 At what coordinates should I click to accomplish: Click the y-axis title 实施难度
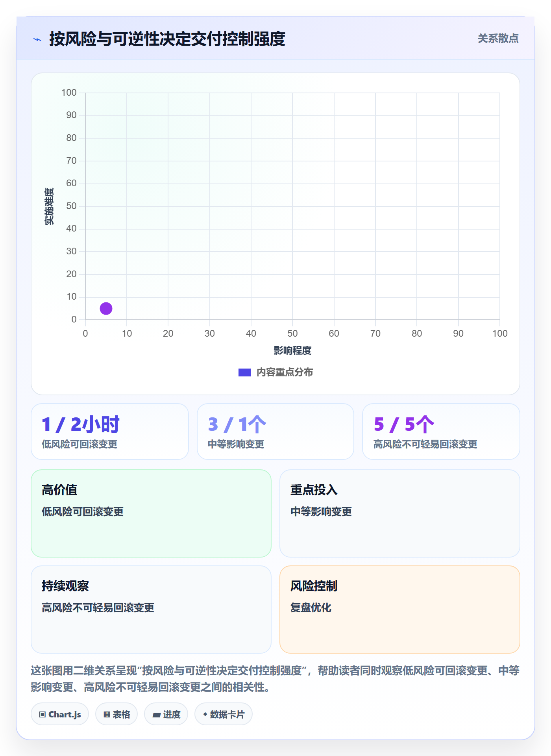49,206
